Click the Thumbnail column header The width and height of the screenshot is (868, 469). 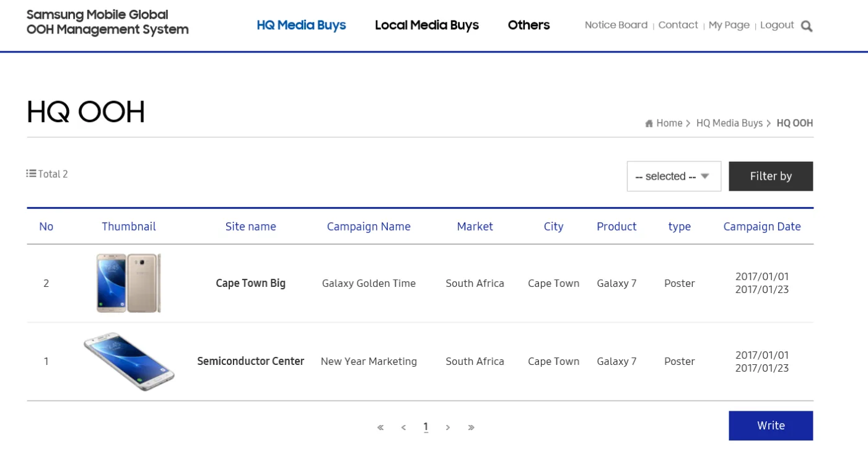click(x=129, y=227)
